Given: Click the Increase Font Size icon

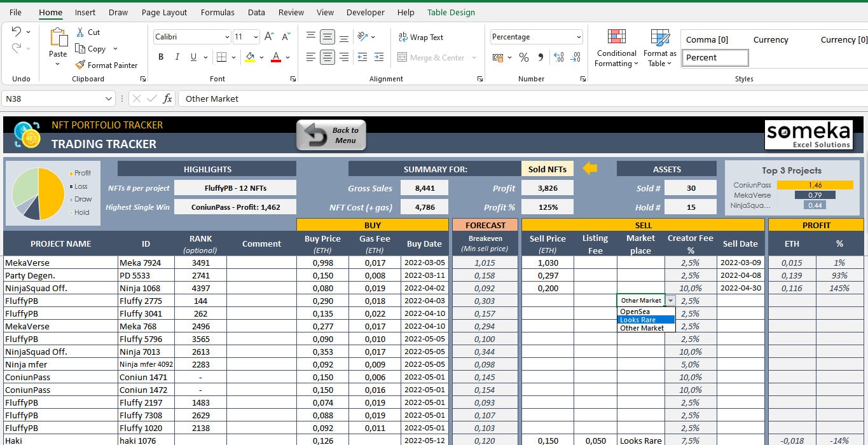Looking at the screenshot, I should pos(268,36).
